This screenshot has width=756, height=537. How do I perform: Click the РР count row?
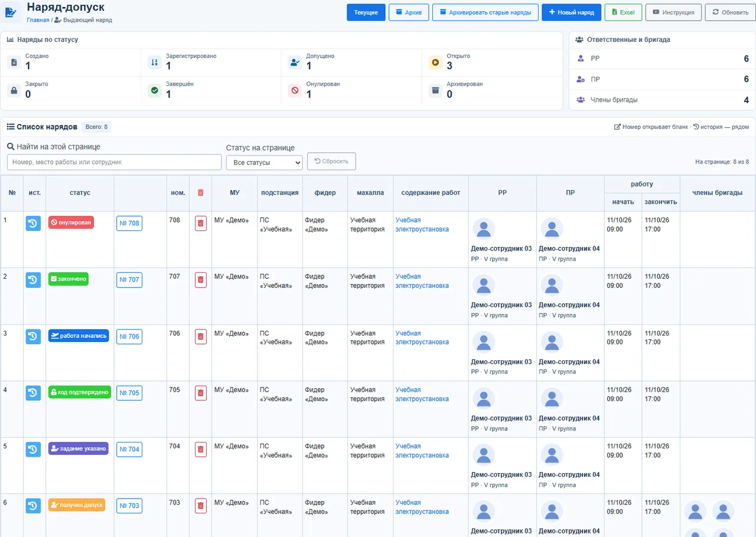coord(662,58)
